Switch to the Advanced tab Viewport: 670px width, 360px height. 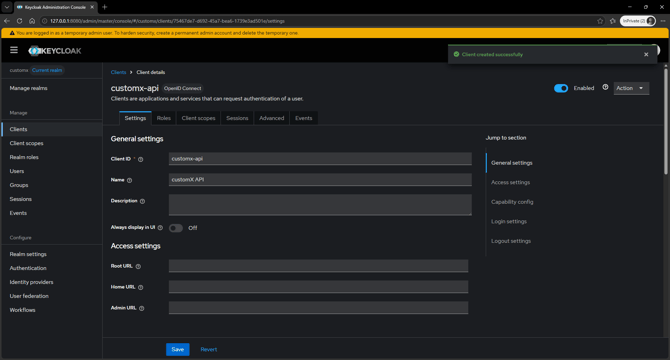[x=271, y=118]
